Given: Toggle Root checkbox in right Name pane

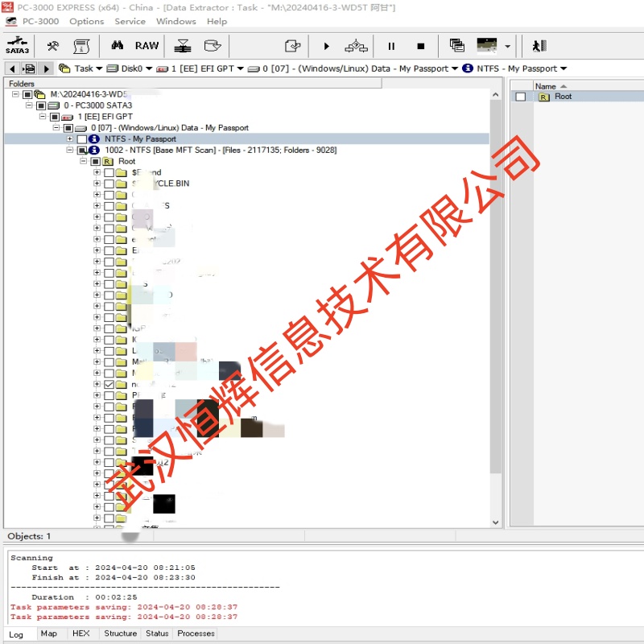Looking at the screenshot, I should click(x=520, y=97).
